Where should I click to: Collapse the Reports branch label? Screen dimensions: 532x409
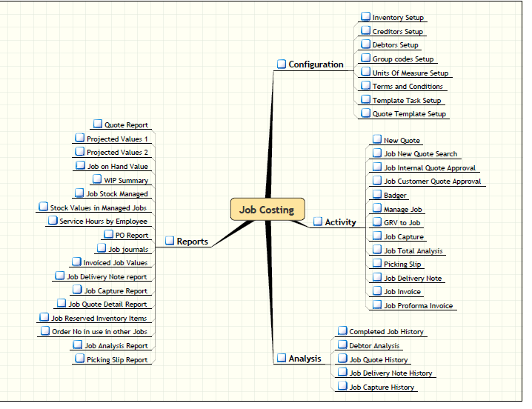(x=192, y=241)
